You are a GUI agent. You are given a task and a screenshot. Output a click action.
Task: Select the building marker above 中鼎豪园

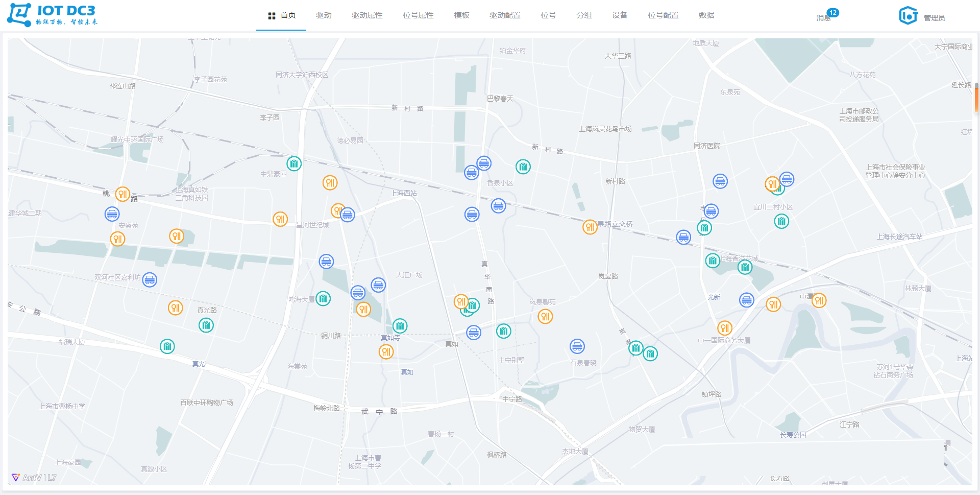(x=294, y=163)
